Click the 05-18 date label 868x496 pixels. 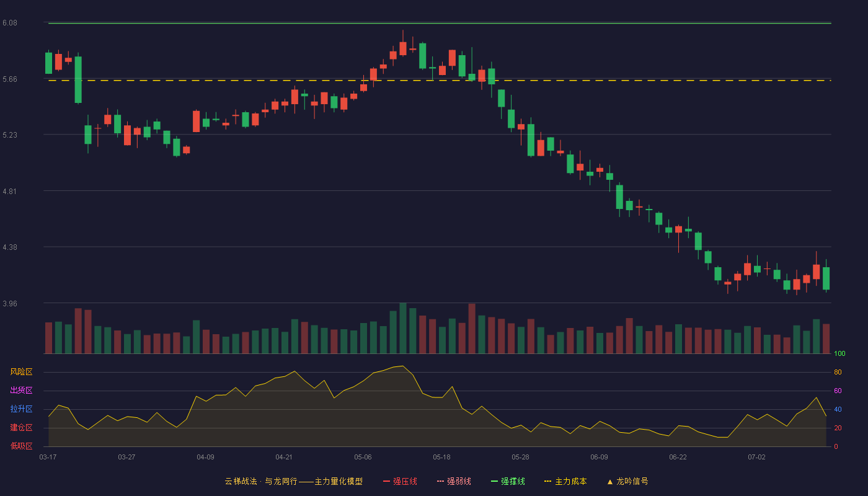coord(441,457)
